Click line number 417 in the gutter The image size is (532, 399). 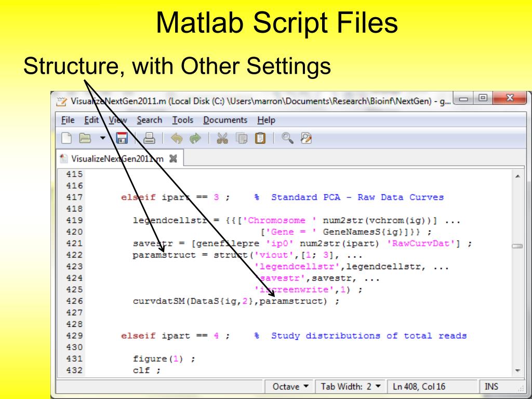click(74, 197)
